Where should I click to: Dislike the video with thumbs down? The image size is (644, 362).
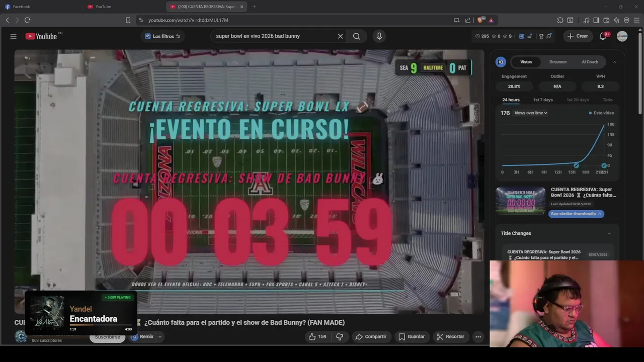(340, 337)
